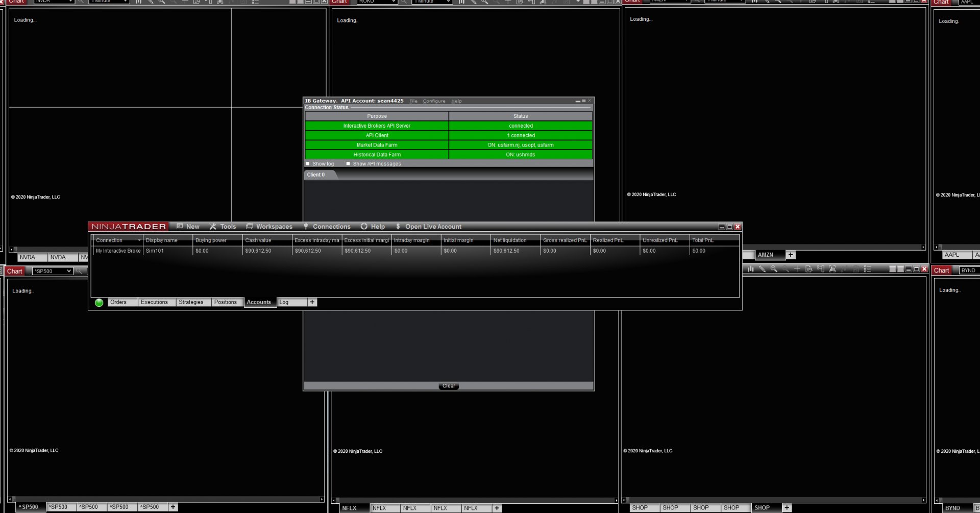This screenshot has width=980, height=513.
Task: Click the Interactive Brokers API Server row
Action: (x=449, y=126)
